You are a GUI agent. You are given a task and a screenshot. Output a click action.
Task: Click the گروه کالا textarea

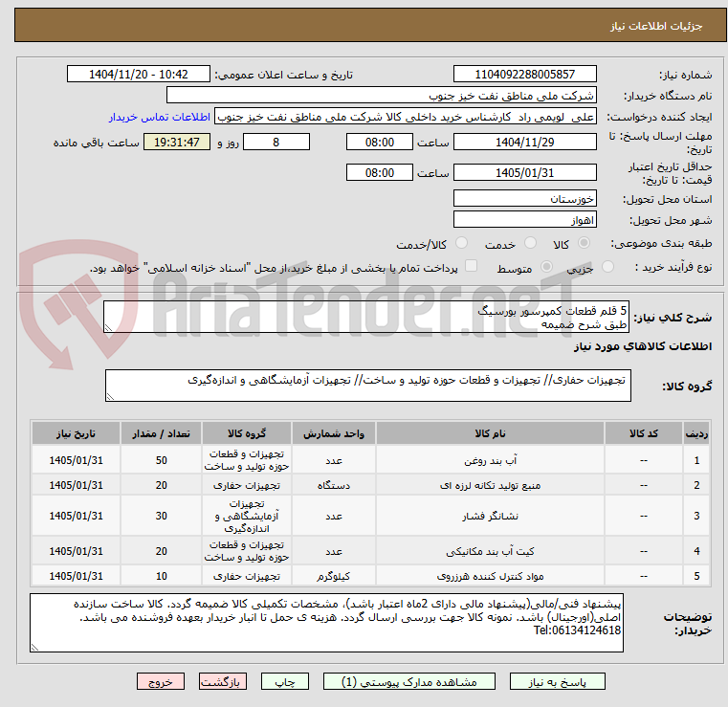(367, 386)
